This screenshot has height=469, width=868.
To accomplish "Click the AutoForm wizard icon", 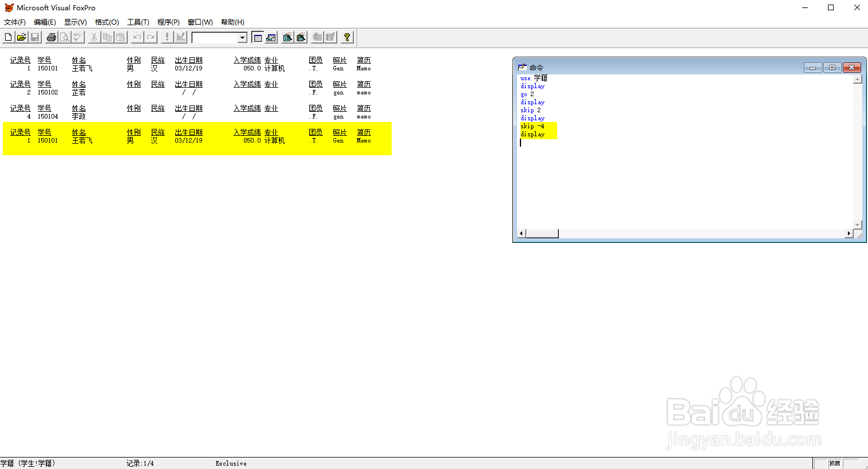I will tap(317, 37).
